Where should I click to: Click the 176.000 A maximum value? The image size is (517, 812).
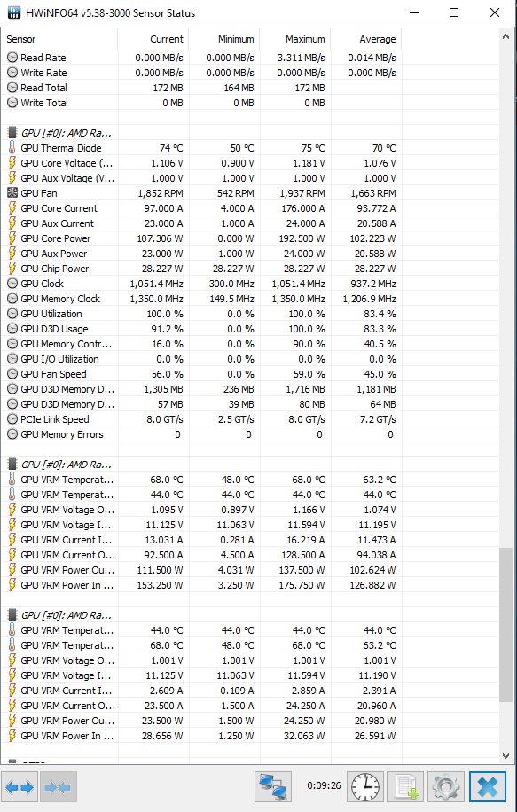point(302,208)
